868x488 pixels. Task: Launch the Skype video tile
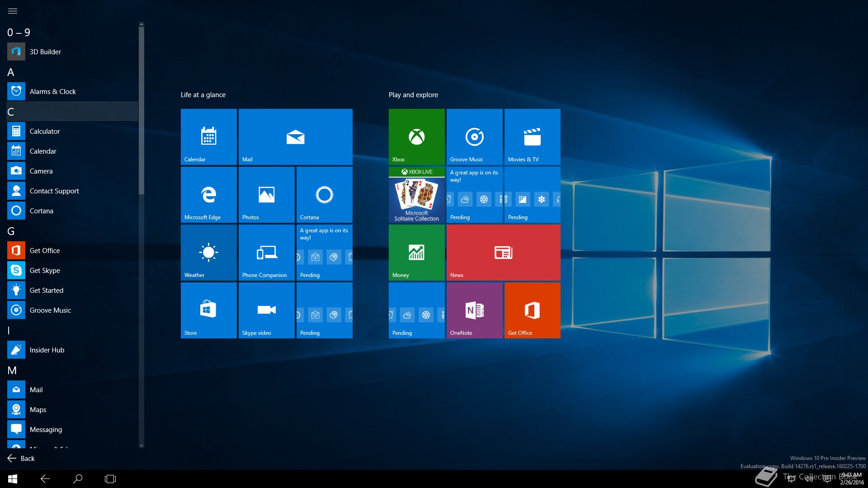[x=267, y=310]
